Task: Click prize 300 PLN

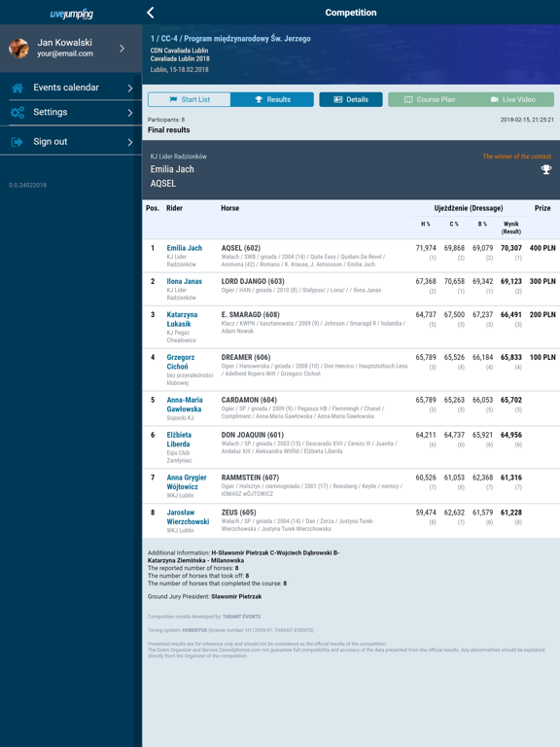Action: 542,281
